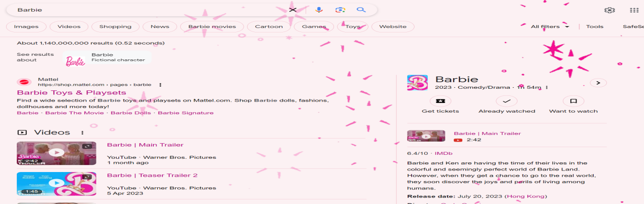Click Barbie Fictional character card
Screen dimensions: 644x204
(x=107, y=57)
